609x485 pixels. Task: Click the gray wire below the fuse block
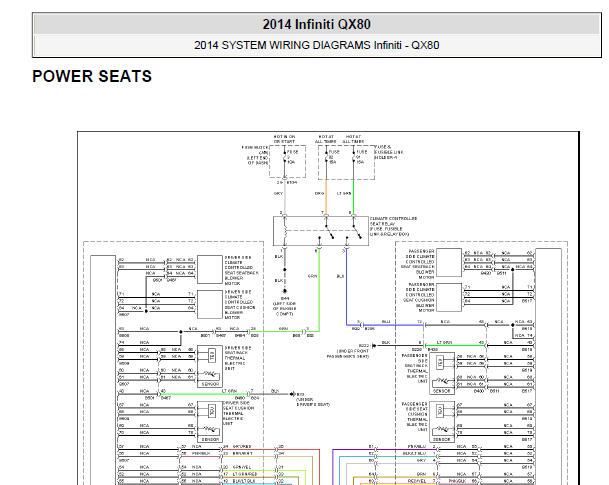coord(285,198)
